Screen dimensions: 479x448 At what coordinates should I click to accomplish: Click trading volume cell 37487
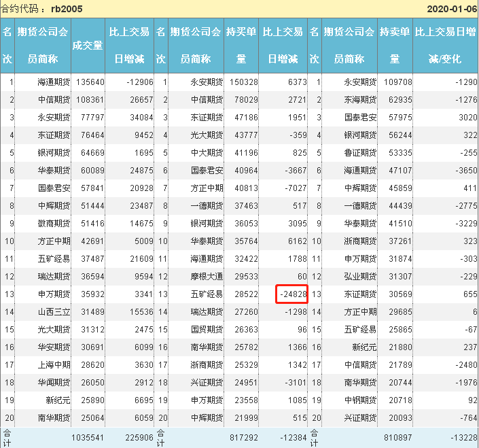(x=92, y=259)
